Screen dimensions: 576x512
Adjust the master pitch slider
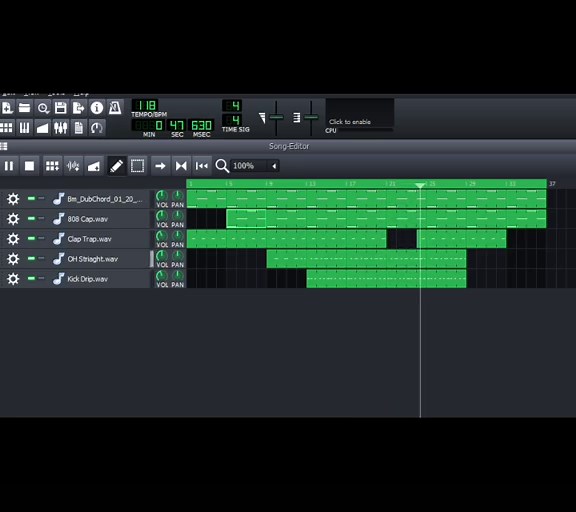click(x=311, y=118)
